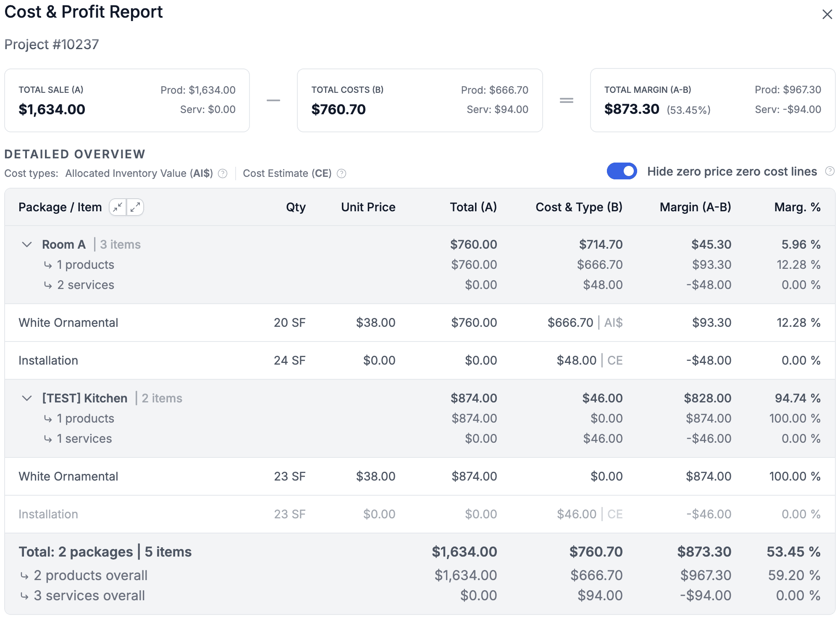Collapse the [TEST] Kitchen package
This screenshot has width=840, height=620.
pos(27,398)
